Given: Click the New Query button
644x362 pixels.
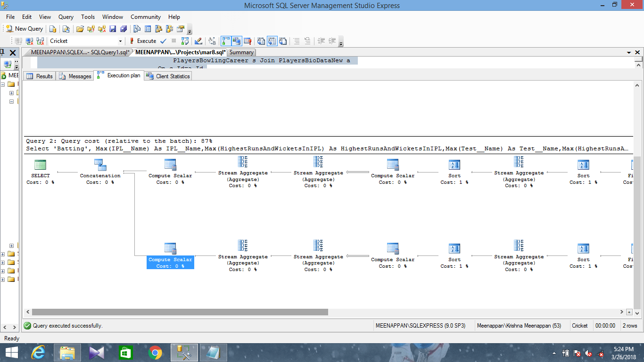Looking at the screenshot, I should point(25,29).
